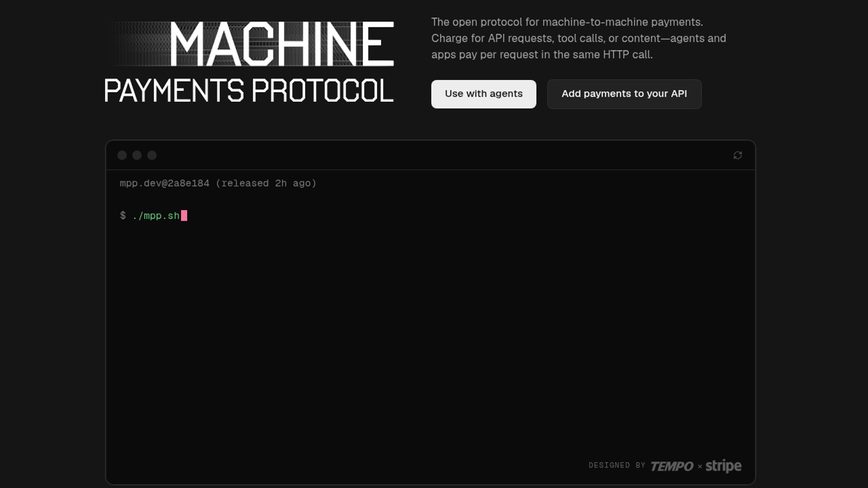Click the MACHINE graphic logo
The height and width of the screenshot is (488, 868).
coord(281,44)
